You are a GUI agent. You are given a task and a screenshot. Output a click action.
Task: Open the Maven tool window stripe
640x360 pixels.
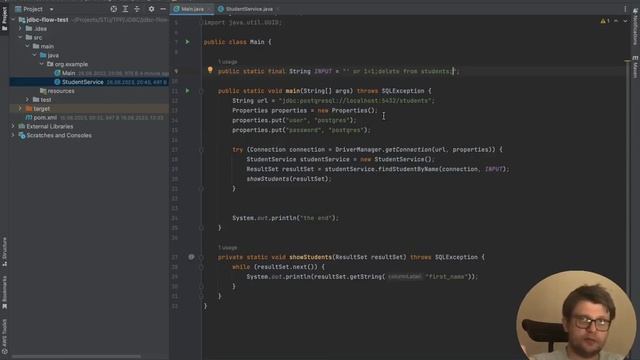(635, 67)
